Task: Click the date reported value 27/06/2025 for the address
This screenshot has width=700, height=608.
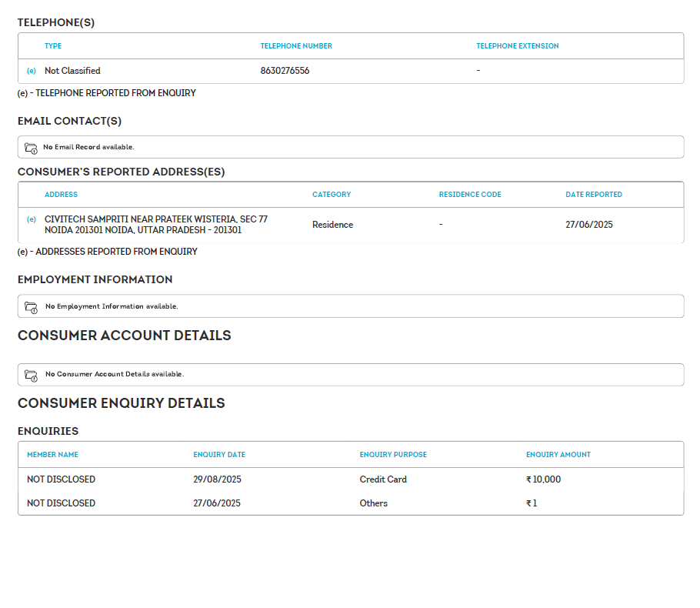Action: [x=589, y=225]
